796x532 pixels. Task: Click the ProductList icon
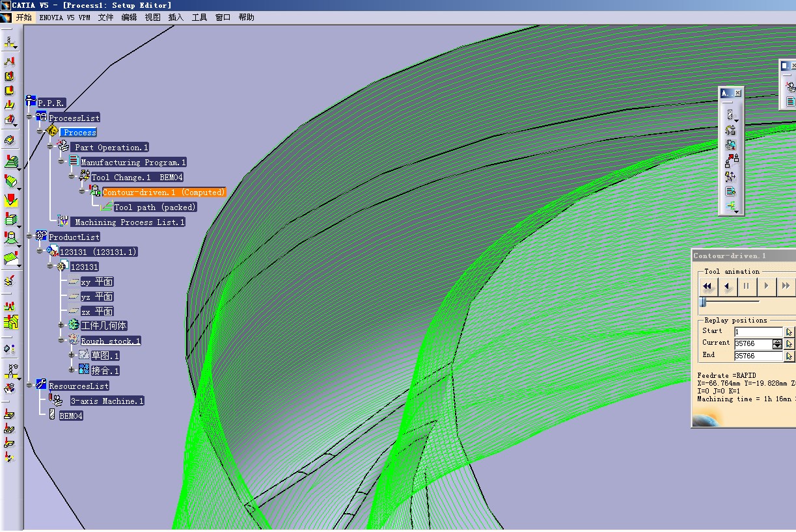(x=42, y=236)
